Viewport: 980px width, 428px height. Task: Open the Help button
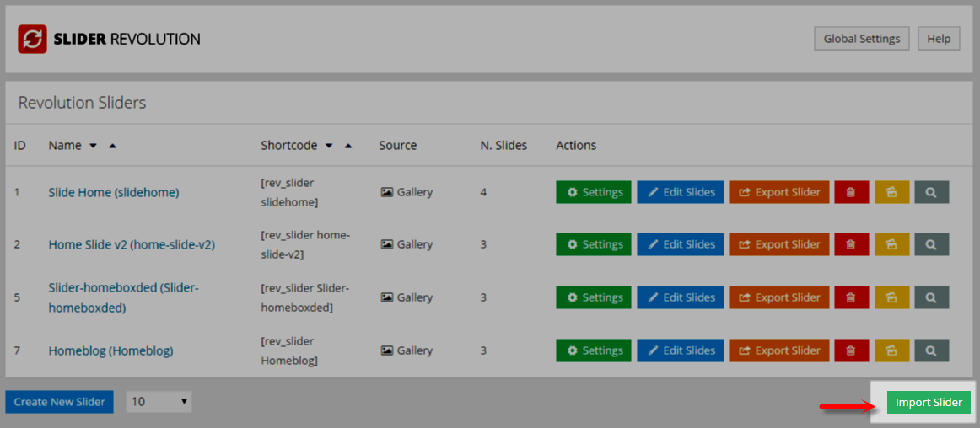[x=938, y=39]
